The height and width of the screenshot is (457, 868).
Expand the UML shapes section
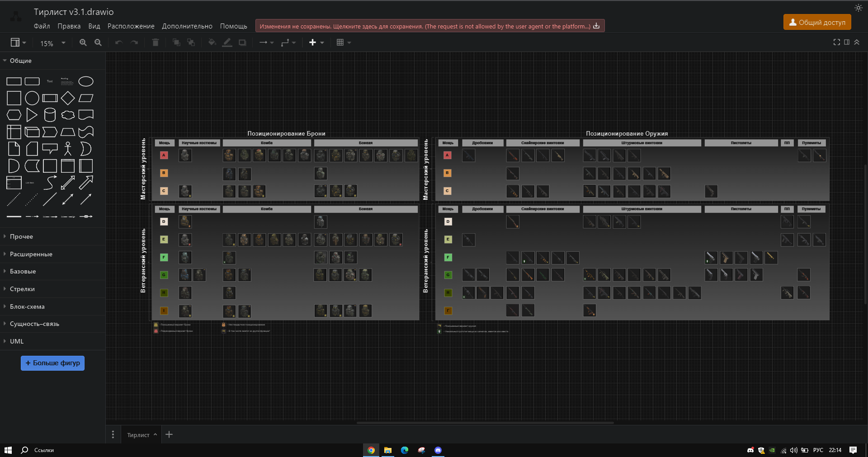pos(52,341)
